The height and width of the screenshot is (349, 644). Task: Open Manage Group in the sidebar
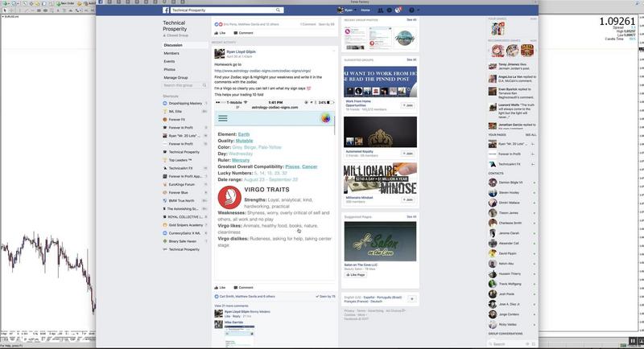point(175,77)
